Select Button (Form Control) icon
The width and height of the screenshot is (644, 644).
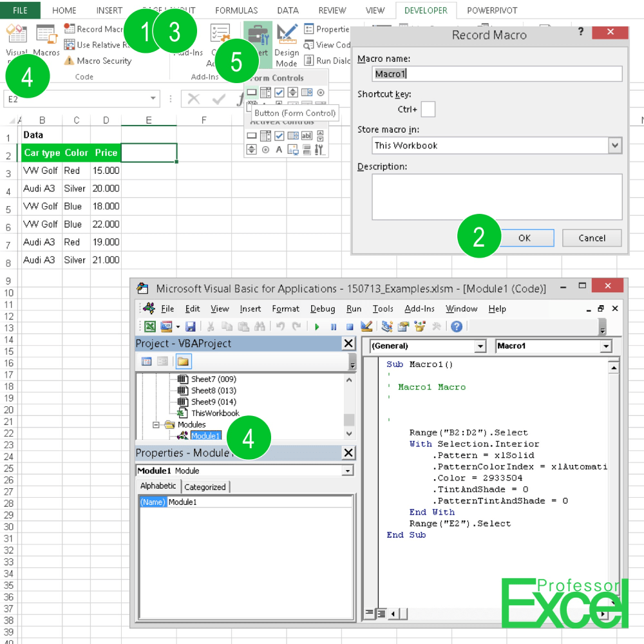pos(252,92)
